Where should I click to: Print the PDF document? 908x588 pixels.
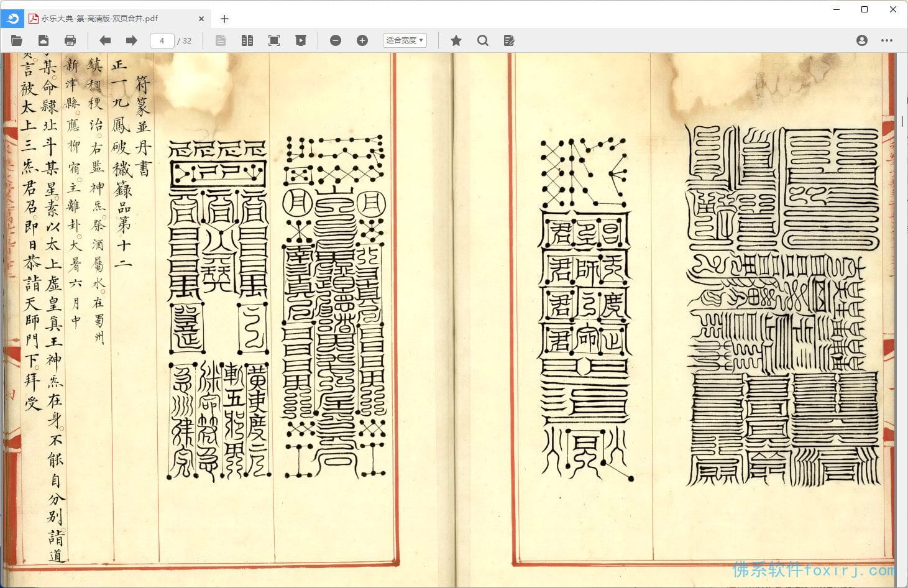coord(70,40)
